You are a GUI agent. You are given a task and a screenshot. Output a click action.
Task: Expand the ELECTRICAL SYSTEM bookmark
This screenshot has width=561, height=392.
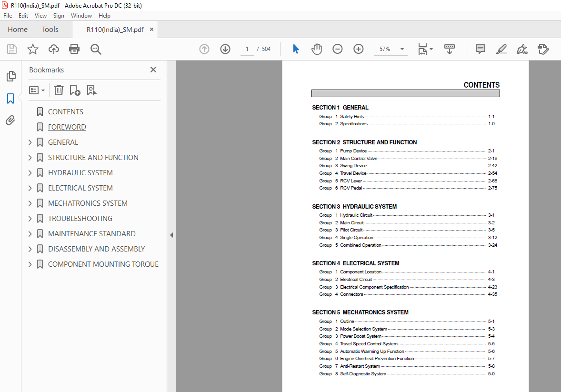pos(30,188)
